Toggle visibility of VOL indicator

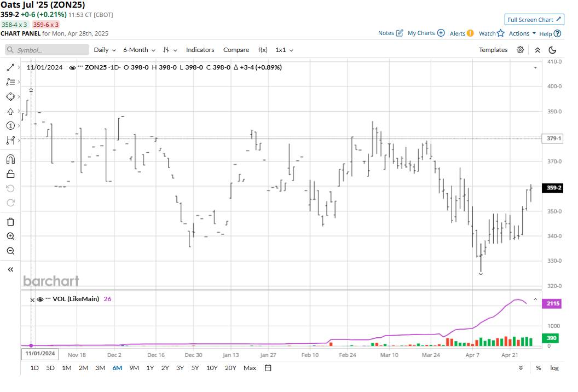point(40,299)
